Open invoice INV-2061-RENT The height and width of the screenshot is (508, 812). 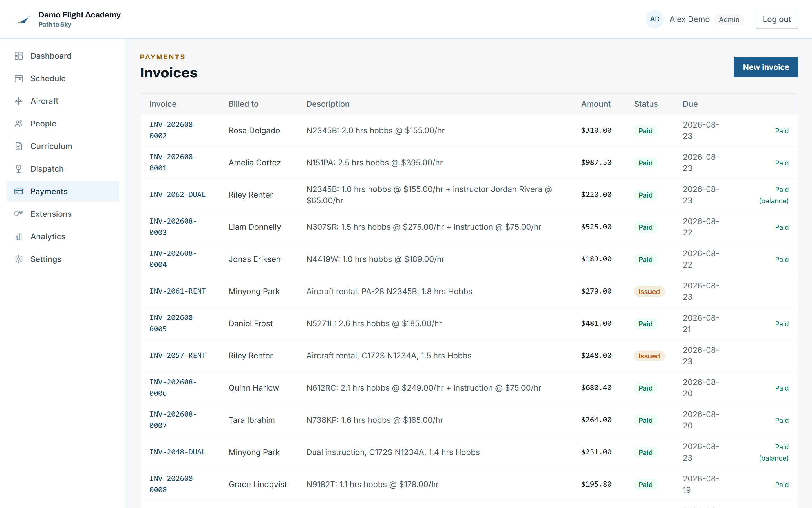point(178,291)
